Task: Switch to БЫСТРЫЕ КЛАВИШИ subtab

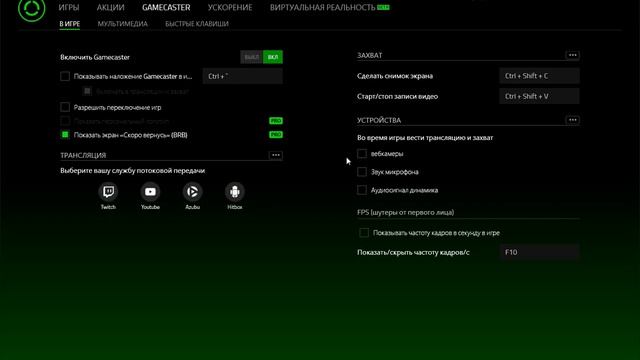Action: click(197, 24)
